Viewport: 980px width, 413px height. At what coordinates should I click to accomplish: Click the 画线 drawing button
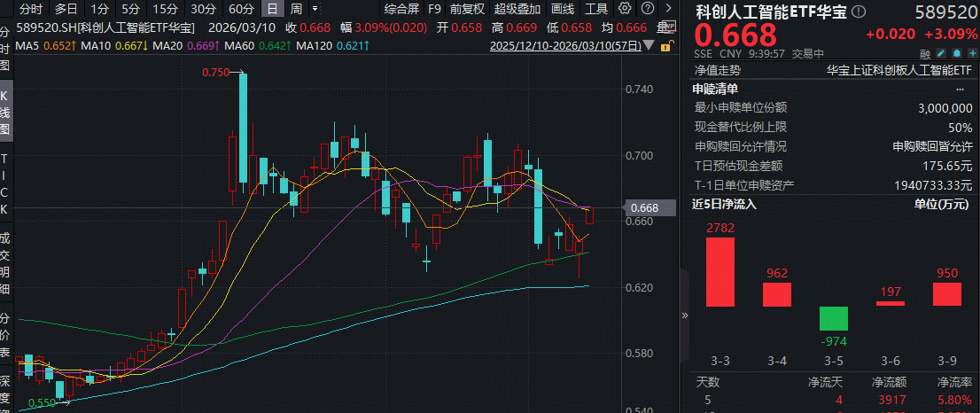tap(563, 9)
